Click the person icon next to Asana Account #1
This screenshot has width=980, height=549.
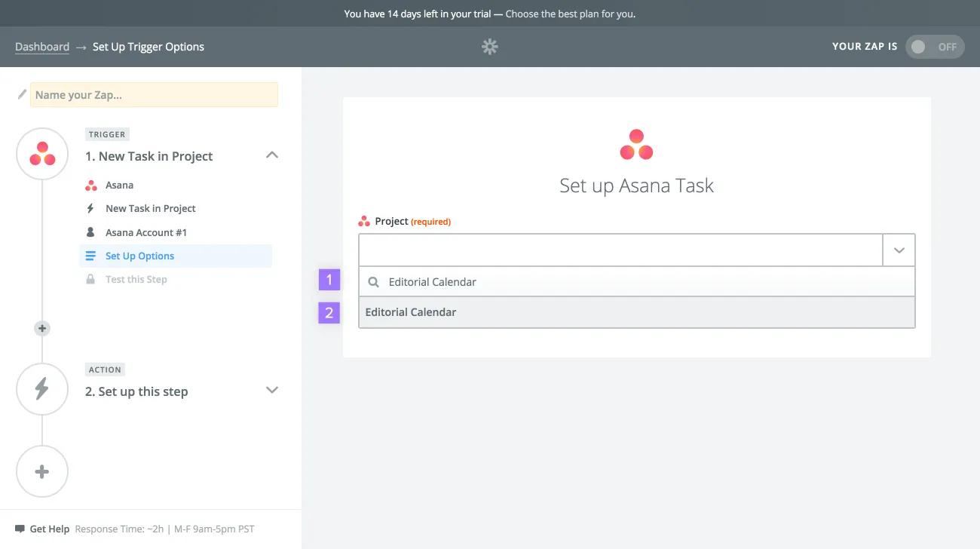coord(91,232)
